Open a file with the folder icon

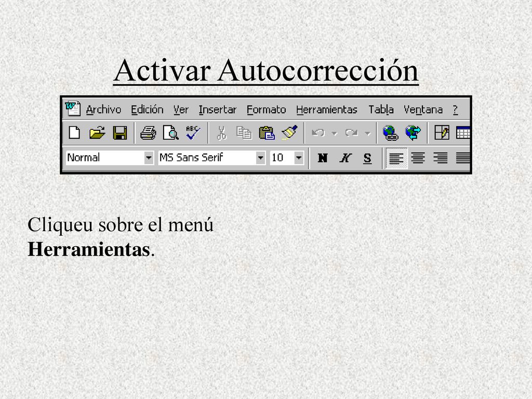click(97, 132)
